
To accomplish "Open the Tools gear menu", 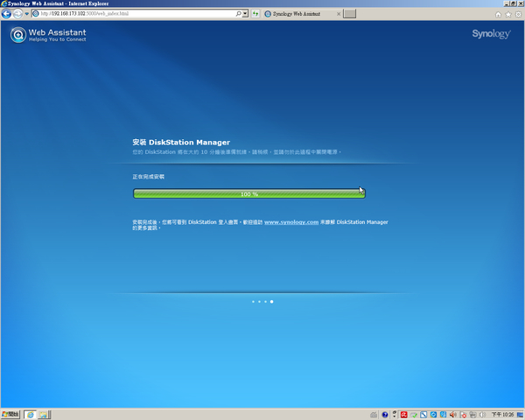I will point(518,14).
